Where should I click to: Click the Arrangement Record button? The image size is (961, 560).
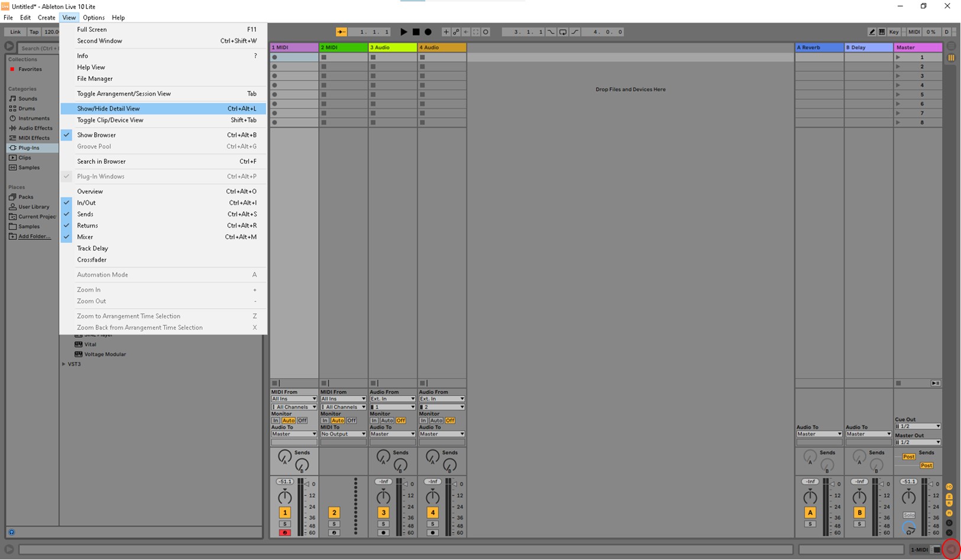coord(428,32)
